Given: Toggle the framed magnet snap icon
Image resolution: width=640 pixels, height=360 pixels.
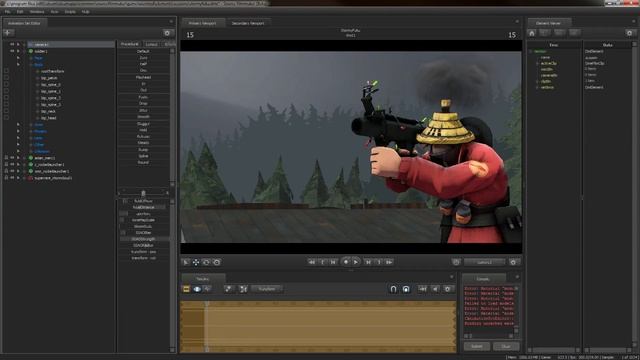Looking at the screenshot, I should tap(406, 289).
